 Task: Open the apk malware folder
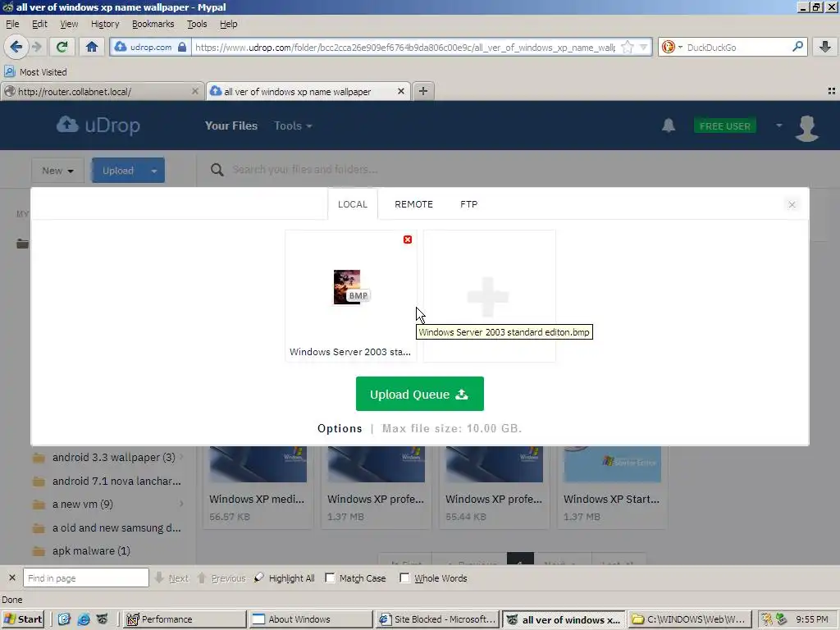pos(91,550)
